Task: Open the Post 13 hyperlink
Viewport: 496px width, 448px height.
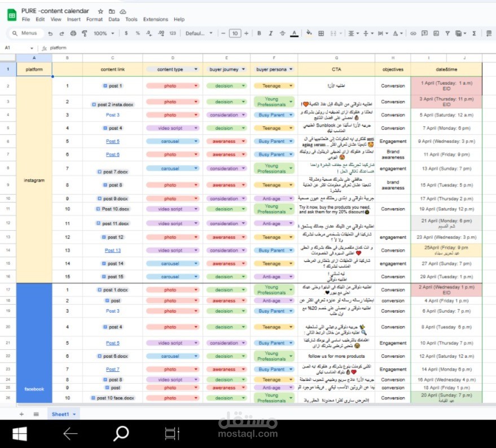Action: point(113,251)
